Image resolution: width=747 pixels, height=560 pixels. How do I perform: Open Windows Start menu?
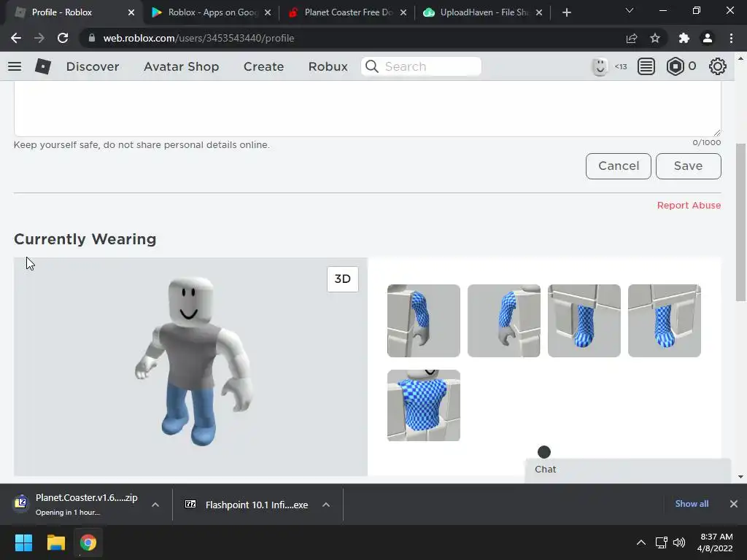click(x=23, y=542)
